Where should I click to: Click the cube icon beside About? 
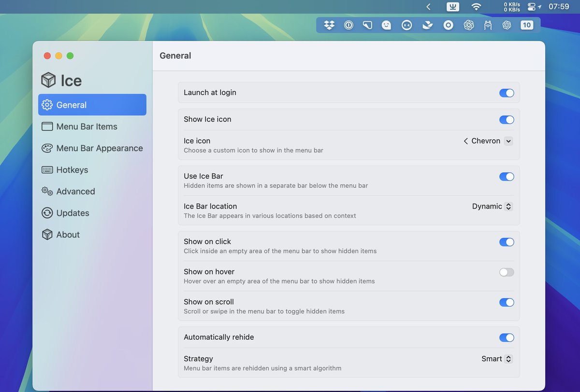pos(47,235)
